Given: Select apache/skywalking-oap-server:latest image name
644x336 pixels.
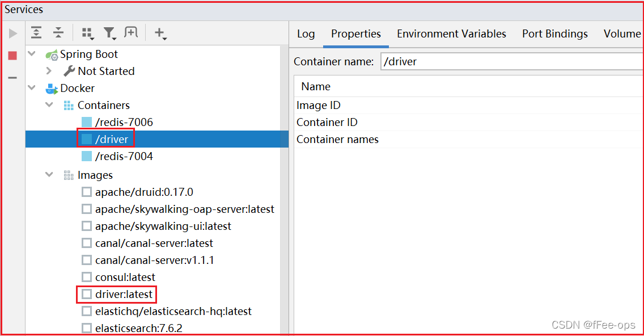Looking at the screenshot, I should 185,209.
